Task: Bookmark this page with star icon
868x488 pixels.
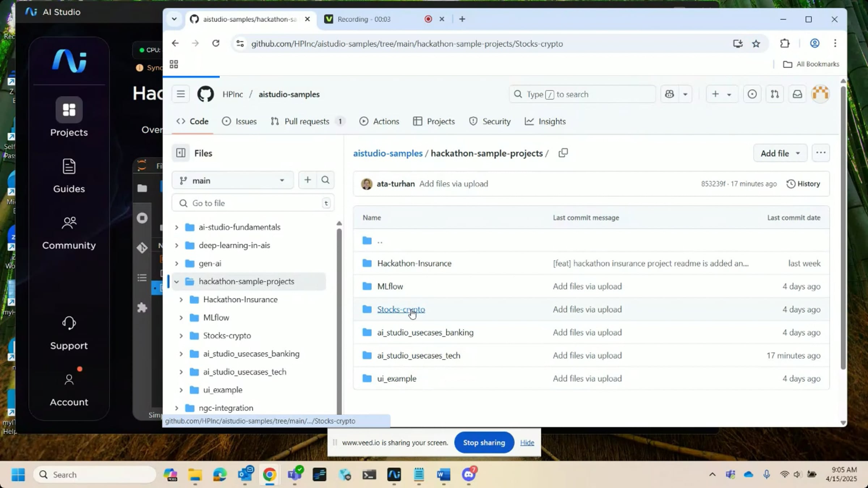Action: pos(756,43)
